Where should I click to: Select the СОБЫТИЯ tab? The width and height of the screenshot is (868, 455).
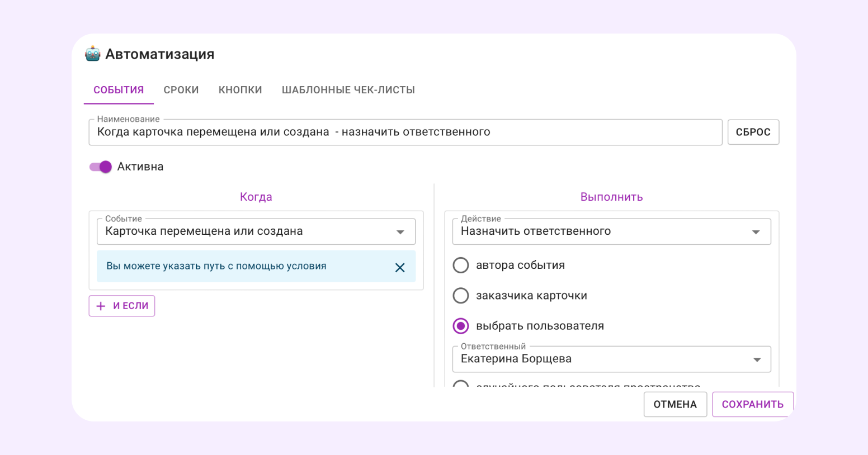pyautogui.click(x=119, y=90)
